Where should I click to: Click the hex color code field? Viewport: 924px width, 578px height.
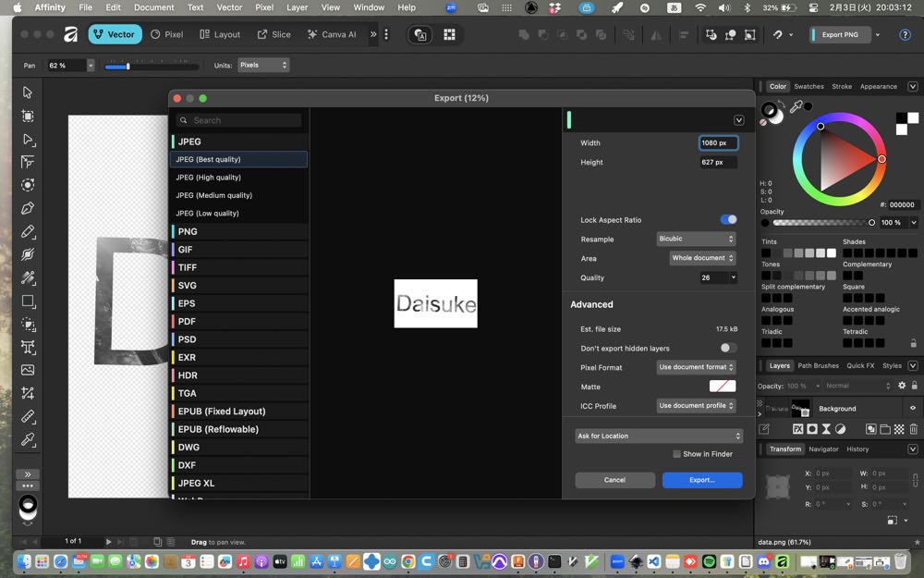point(902,204)
